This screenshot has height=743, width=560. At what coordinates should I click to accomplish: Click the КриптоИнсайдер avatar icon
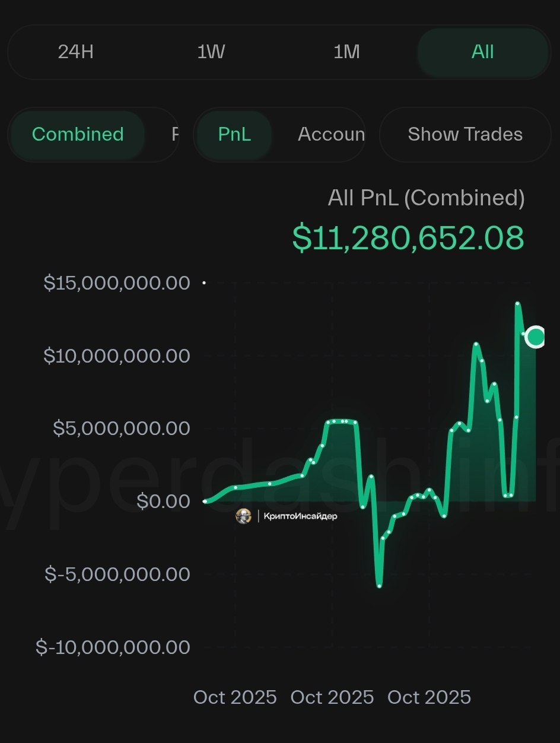click(x=243, y=516)
